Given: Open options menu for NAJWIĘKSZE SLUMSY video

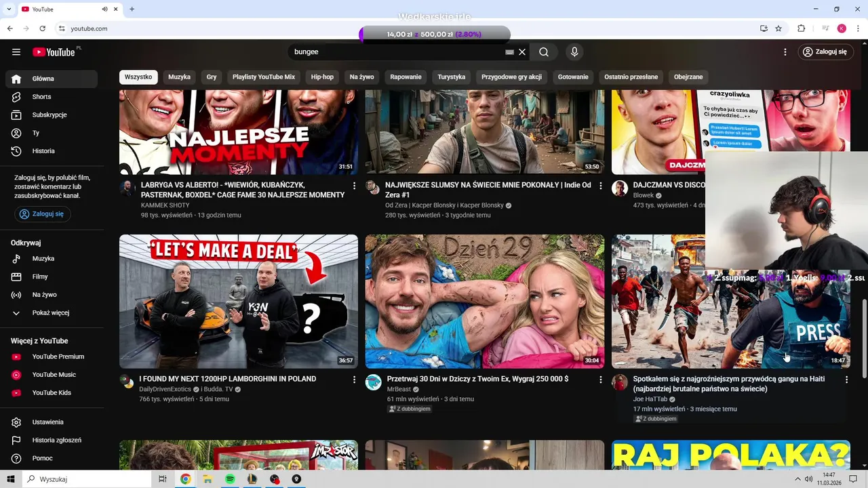Looking at the screenshot, I should tap(600, 186).
